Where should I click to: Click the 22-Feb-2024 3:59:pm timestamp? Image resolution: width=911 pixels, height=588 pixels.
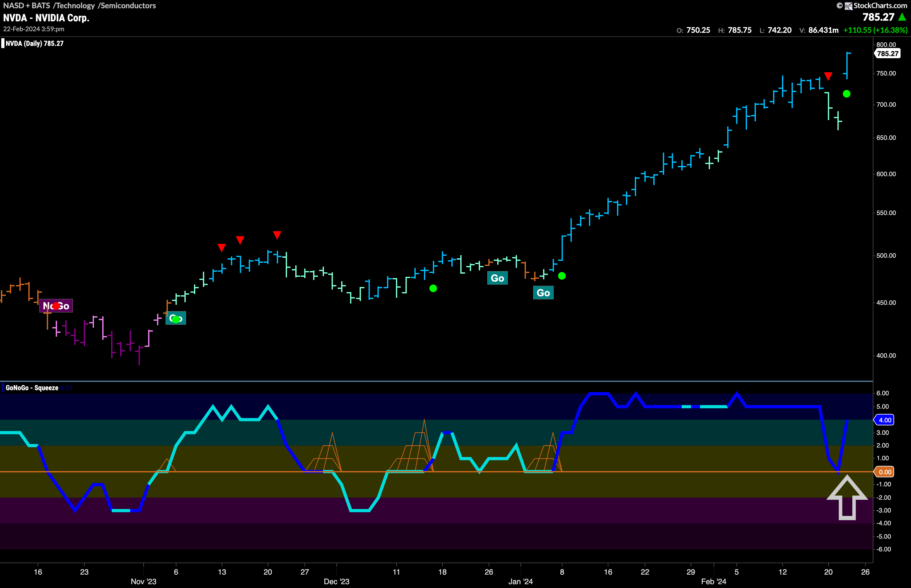[x=33, y=29]
